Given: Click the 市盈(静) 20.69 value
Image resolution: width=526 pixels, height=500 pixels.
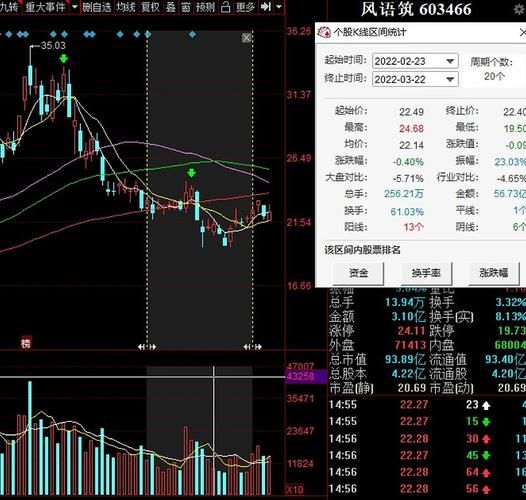Looking at the screenshot, I should click(x=412, y=389).
